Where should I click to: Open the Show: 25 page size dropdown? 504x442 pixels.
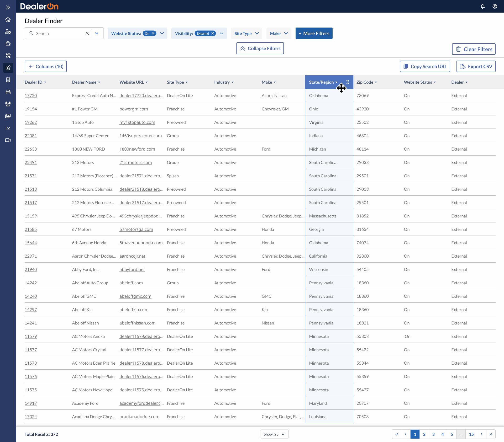274,434
